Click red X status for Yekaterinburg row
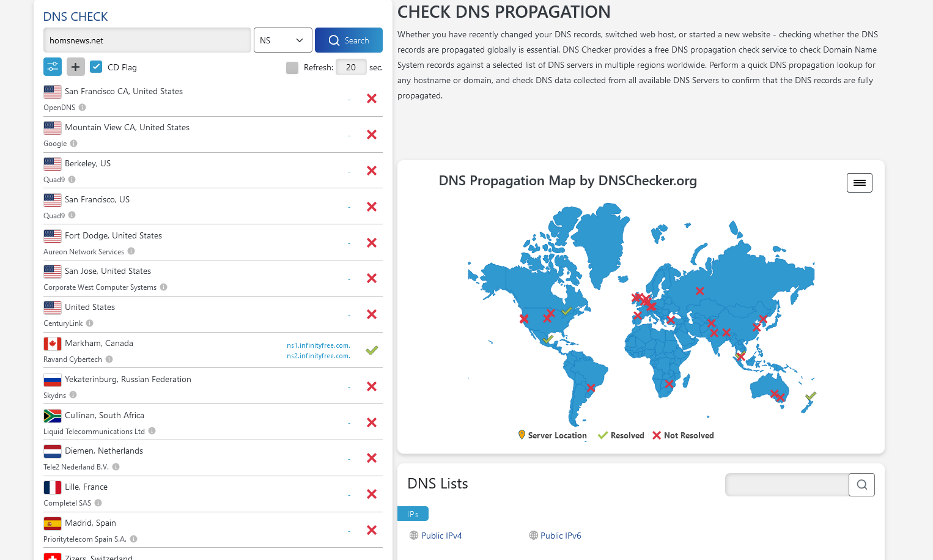The height and width of the screenshot is (560, 933). tap(372, 386)
